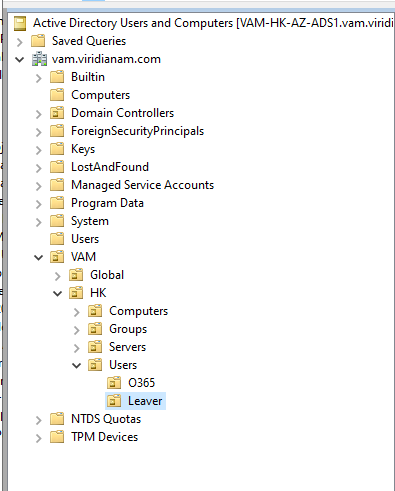Click the Leaver OU folder icon
This screenshot has width=395, height=491.
pyautogui.click(x=114, y=401)
